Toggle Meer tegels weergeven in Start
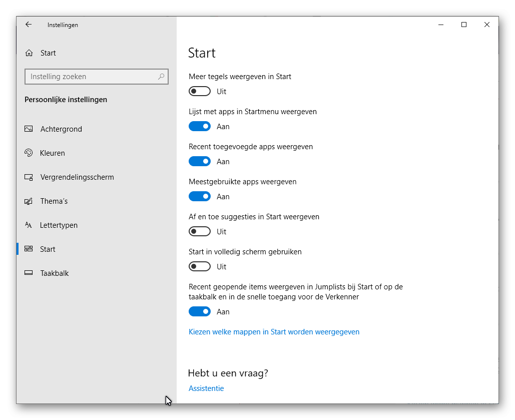This screenshot has width=515, height=420. click(x=200, y=92)
